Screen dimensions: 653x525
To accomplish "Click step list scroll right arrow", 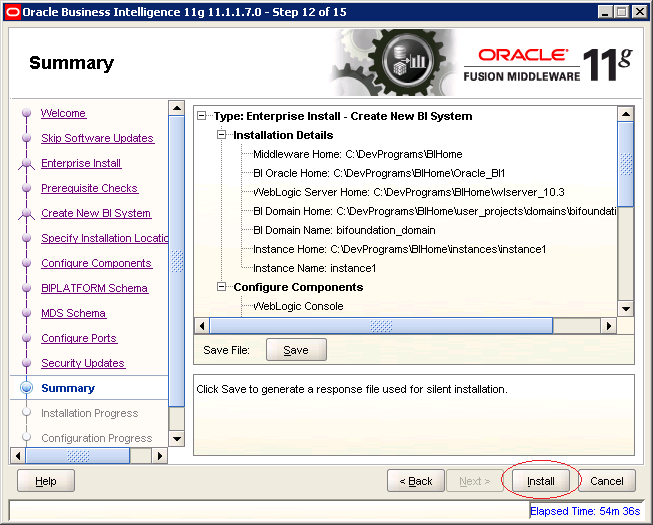I will tap(160, 455).
